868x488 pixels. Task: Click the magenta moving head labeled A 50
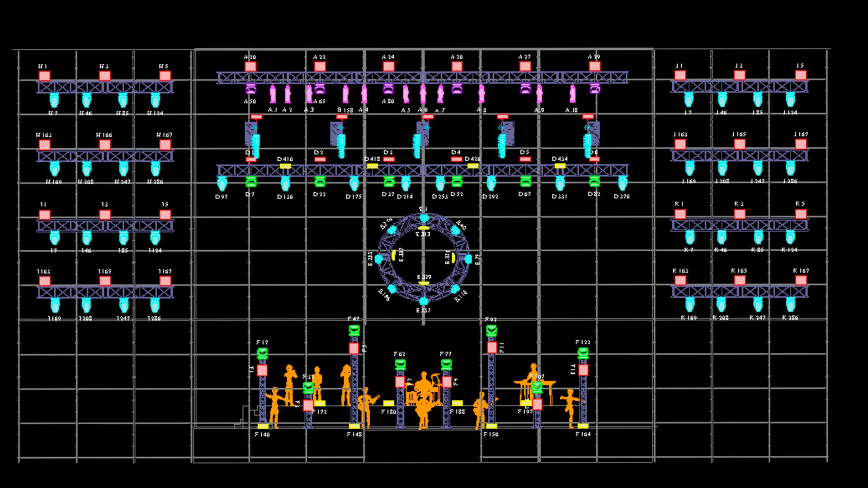(x=250, y=89)
